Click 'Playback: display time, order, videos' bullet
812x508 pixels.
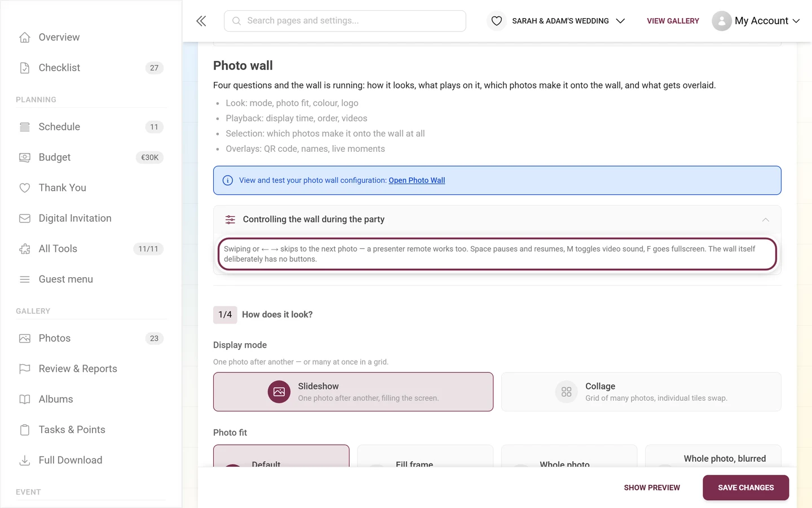[297, 119]
